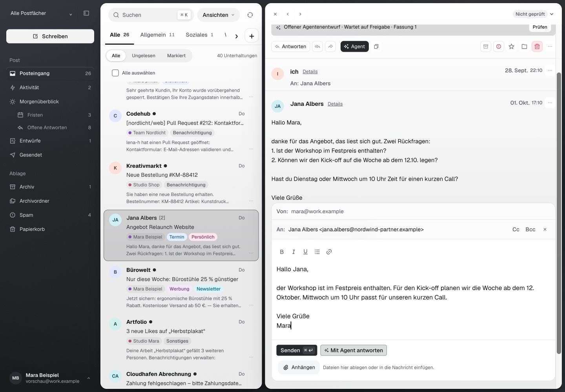This screenshot has height=392, width=565.
Task: Insert bullet list in reply
Action: click(x=317, y=252)
